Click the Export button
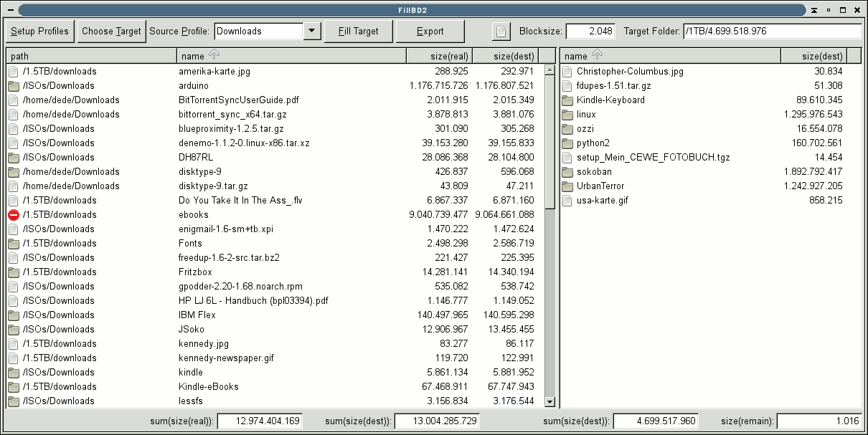 coord(430,32)
